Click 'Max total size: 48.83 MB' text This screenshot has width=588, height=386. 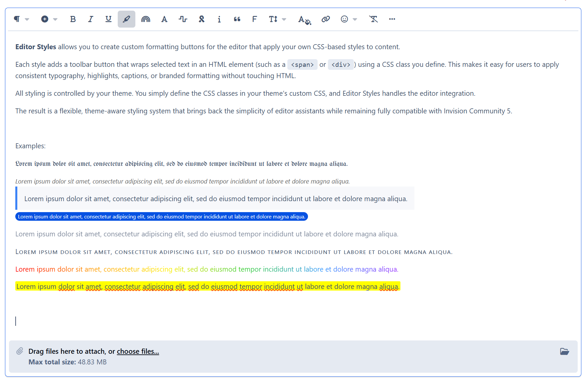[68, 362]
